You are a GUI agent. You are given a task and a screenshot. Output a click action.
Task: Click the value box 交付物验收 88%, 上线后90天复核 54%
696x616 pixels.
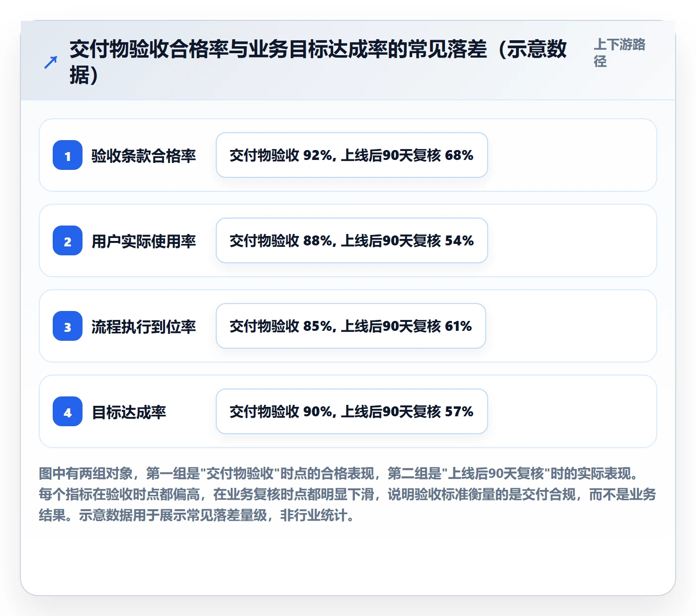352,240
